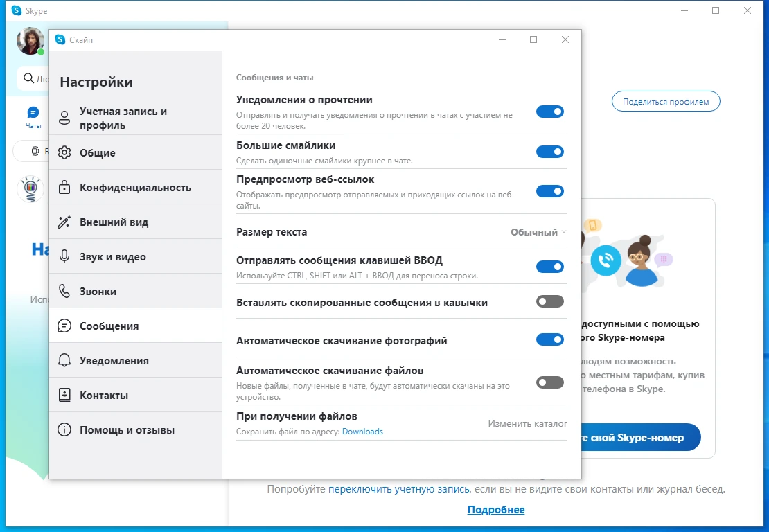Click the Skype logo in Скайп settings title bar
This screenshot has height=532, width=769.
[60, 39]
